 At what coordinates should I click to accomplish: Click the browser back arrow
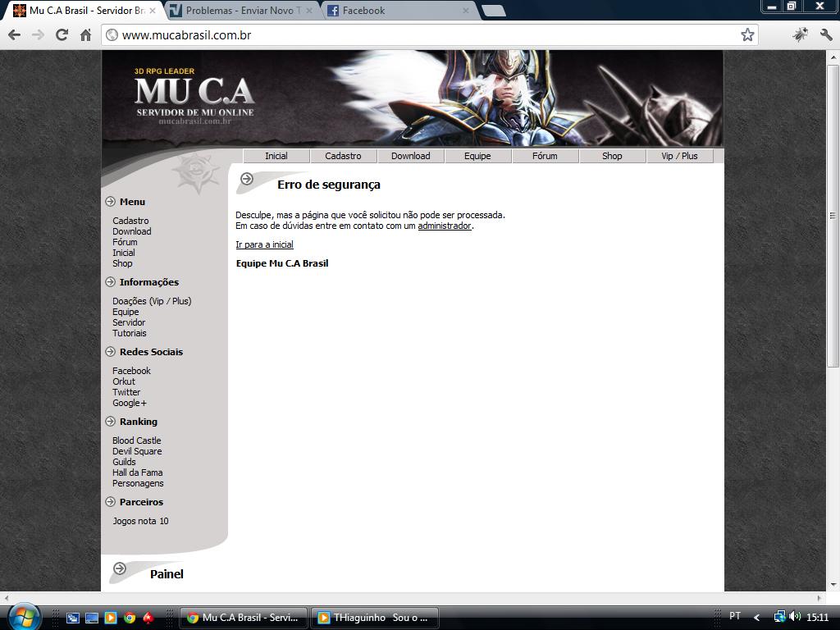pos(14,34)
